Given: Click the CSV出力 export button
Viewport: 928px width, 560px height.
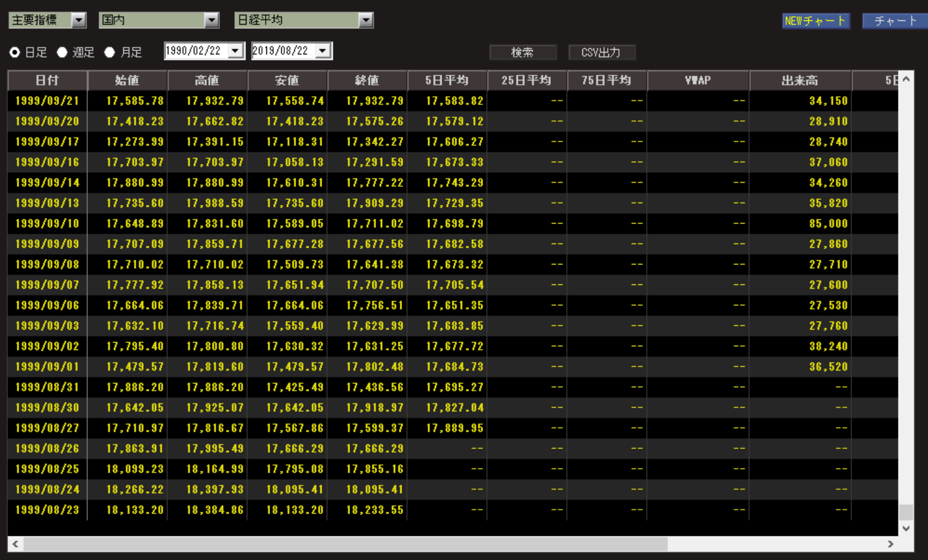Looking at the screenshot, I should pos(601,52).
